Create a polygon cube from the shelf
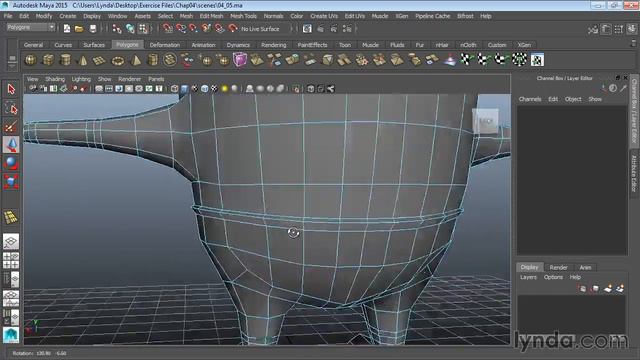 (48, 60)
